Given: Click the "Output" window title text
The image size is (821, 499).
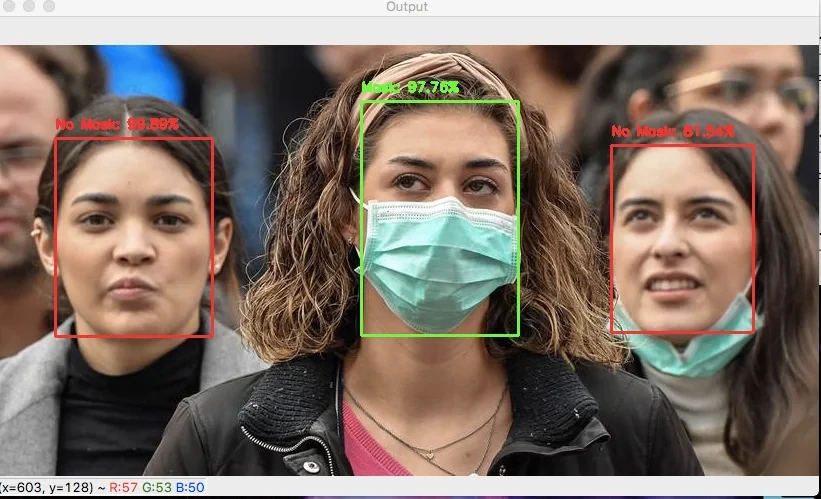Looking at the screenshot, I should coord(406,7).
